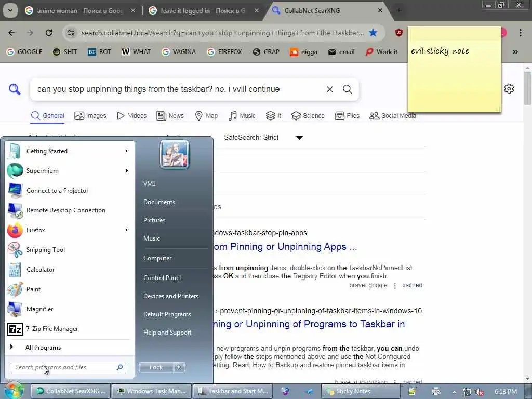Expand Supermium jump list arrow
Viewport: 532px width, 399px height.
coord(127,170)
